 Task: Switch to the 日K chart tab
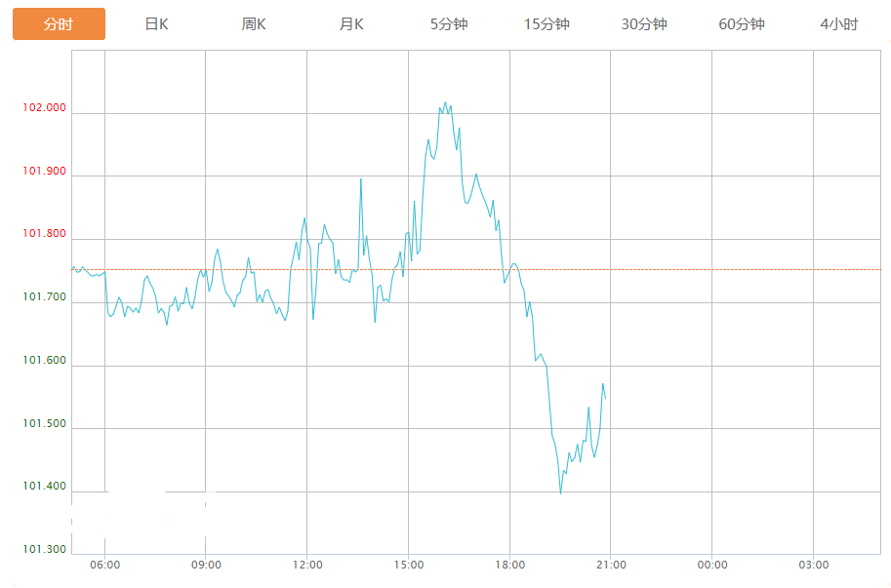(x=156, y=24)
